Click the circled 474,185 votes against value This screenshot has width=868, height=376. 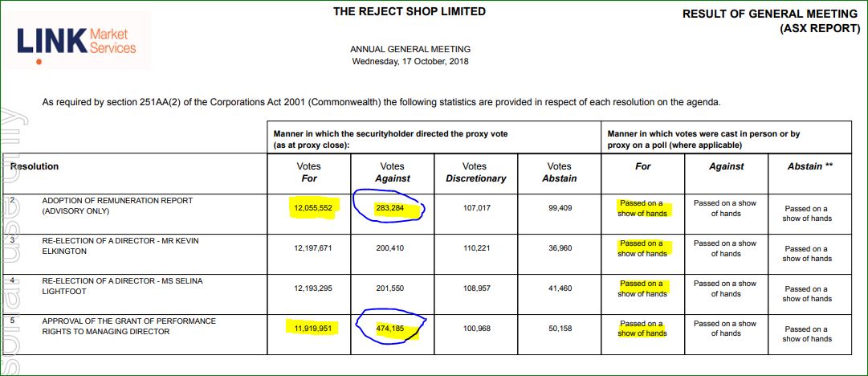pos(389,329)
